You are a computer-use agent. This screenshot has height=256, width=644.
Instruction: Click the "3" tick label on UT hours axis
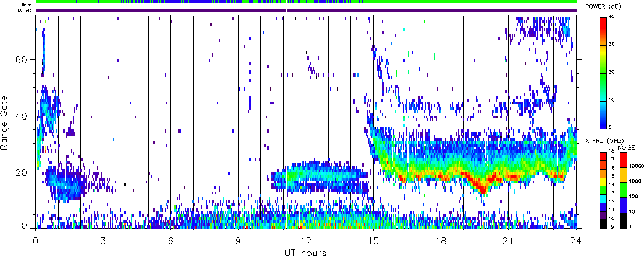103,241
